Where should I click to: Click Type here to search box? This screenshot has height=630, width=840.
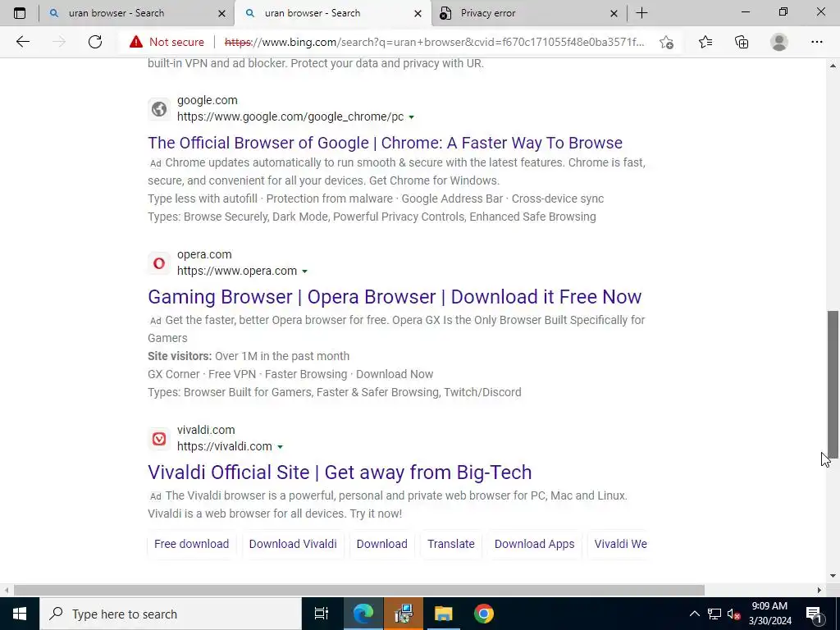pyautogui.click(x=171, y=614)
